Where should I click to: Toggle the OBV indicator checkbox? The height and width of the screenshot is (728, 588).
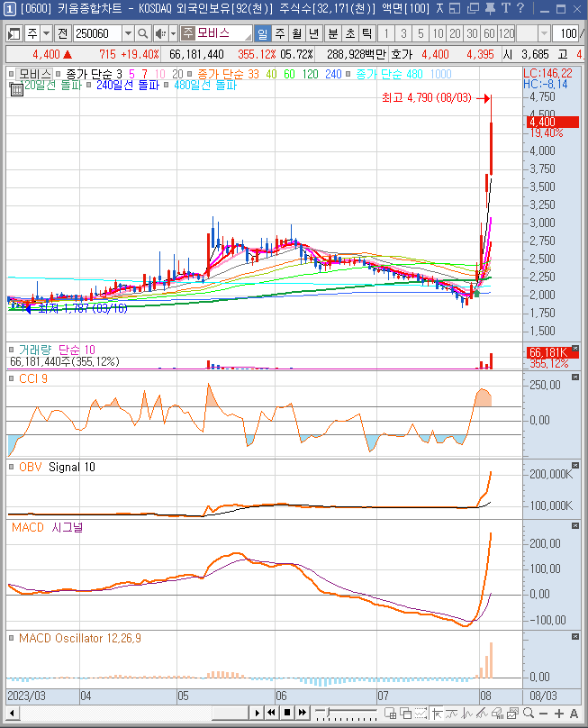click(x=11, y=467)
